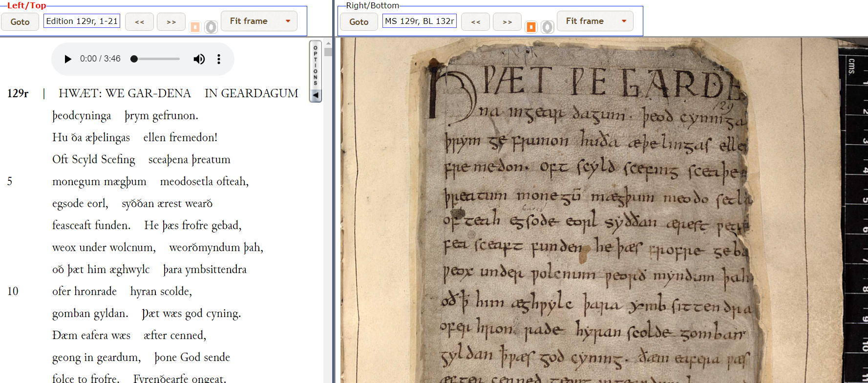The width and height of the screenshot is (868, 383).
Task: Collapse the vertical OPTIONS panel arrow
Action: click(x=316, y=95)
